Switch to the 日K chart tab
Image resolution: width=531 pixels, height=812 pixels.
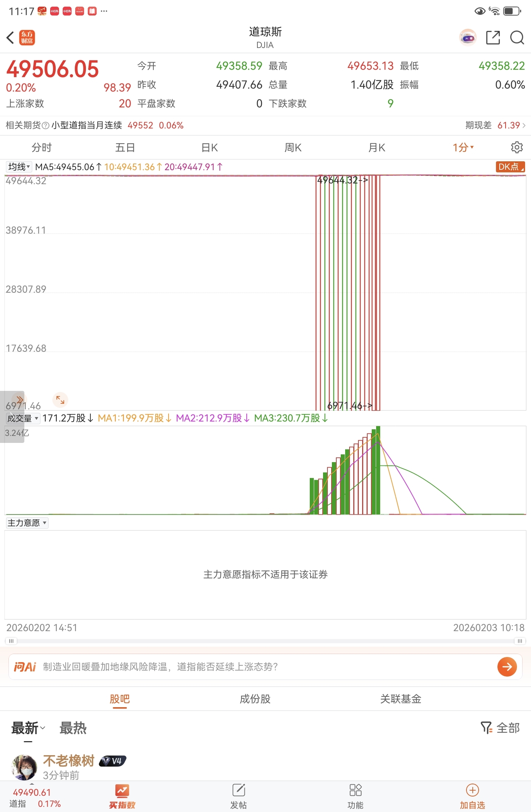(x=209, y=148)
